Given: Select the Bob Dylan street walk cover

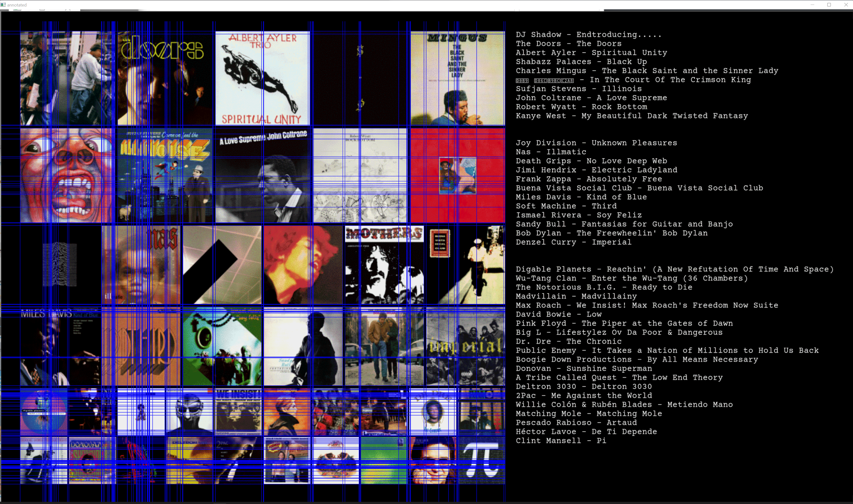Looking at the screenshot, I should pyautogui.click(x=384, y=346).
